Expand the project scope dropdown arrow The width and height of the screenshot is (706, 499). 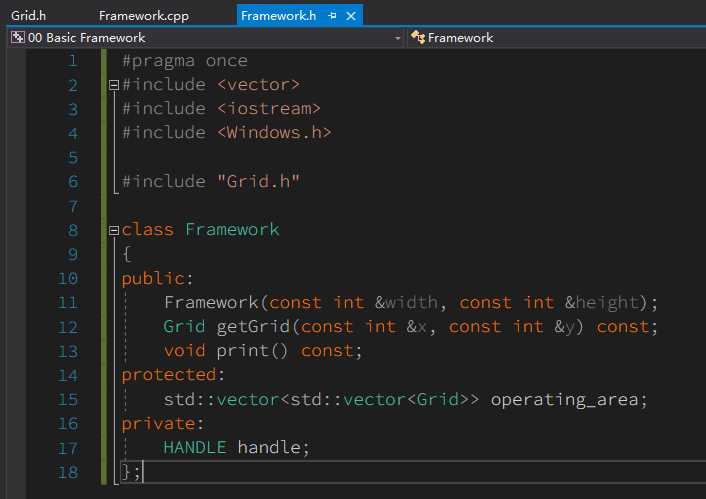[x=397, y=38]
